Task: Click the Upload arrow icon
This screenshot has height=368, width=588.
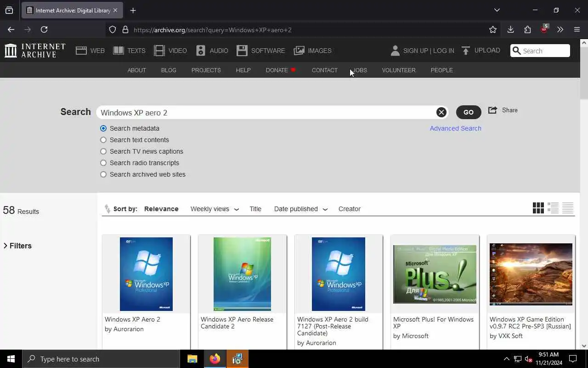Action: (466, 51)
